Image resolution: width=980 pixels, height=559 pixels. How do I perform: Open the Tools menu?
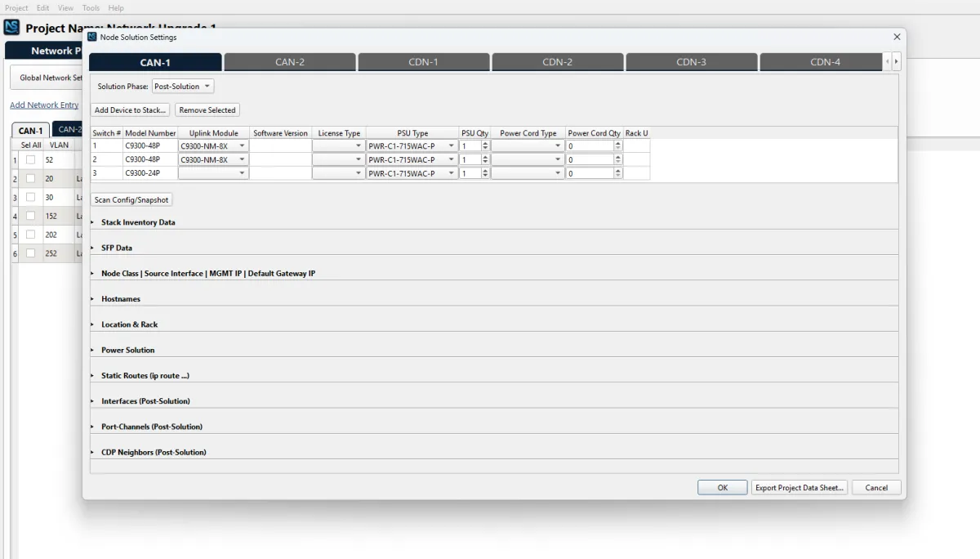click(91, 7)
